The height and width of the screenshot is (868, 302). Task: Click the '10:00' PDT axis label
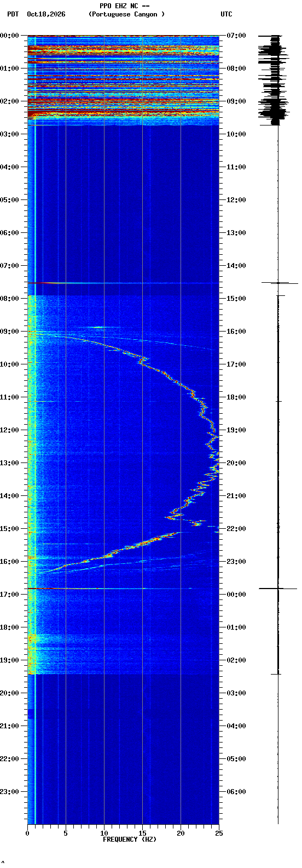coord(10,364)
